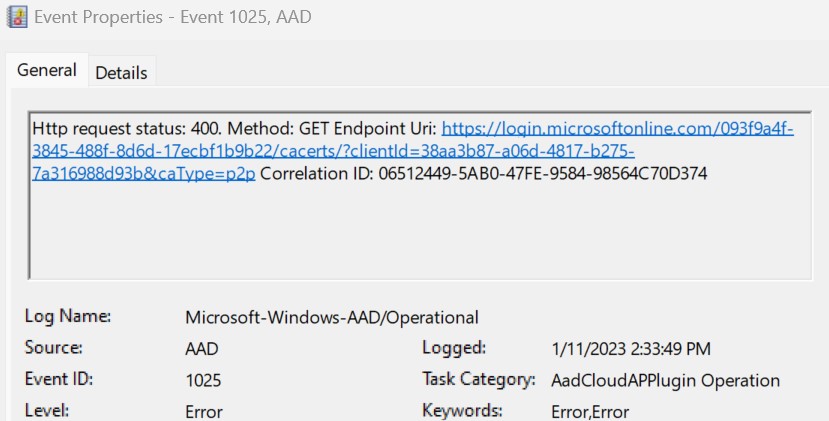Click the Microsoft-Windows-AAD/Operational log name value
This screenshot has width=829, height=421.
tap(331, 317)
